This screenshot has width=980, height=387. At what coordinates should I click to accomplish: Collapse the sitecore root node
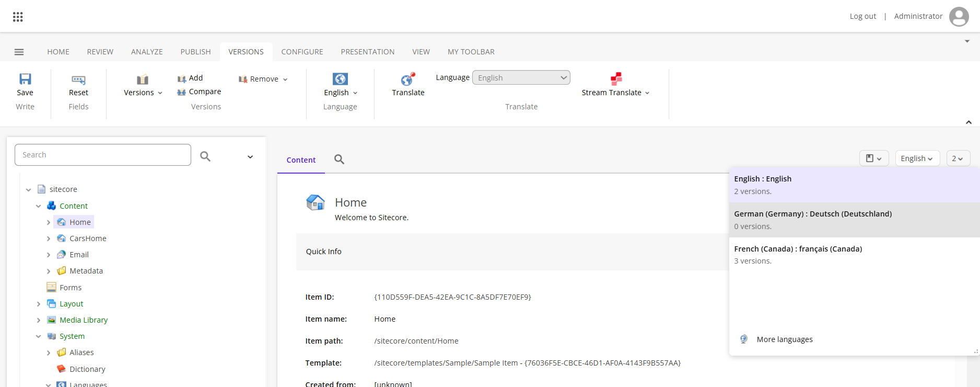click(28, 189)
